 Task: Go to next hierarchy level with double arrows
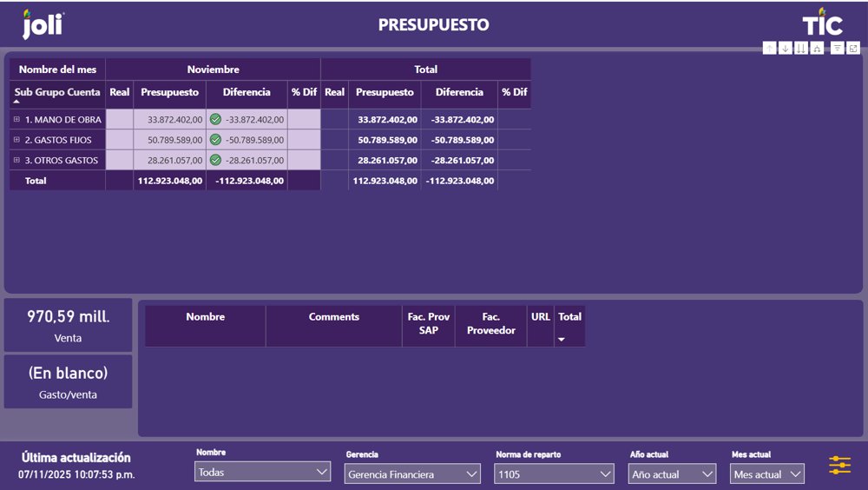801,49
